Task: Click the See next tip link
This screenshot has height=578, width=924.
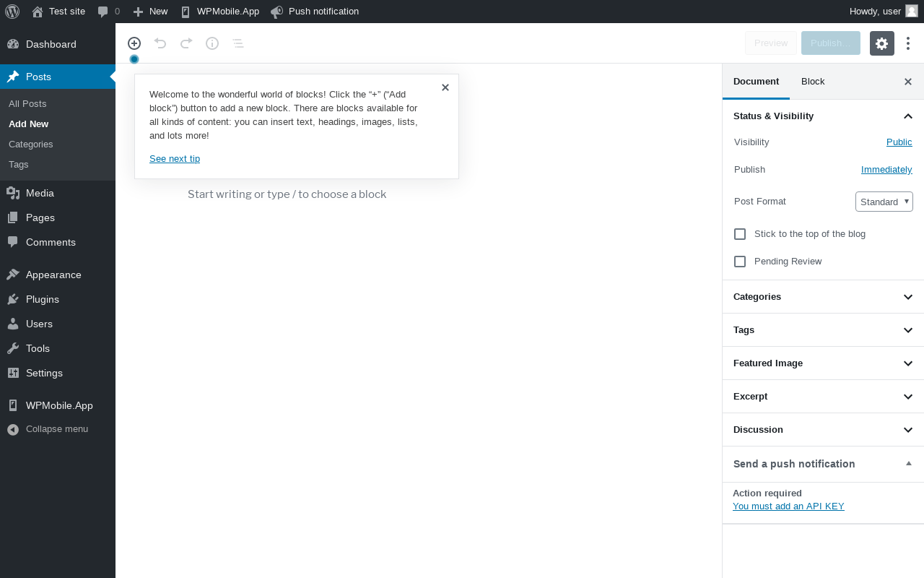Action: (x=175, y=159)
